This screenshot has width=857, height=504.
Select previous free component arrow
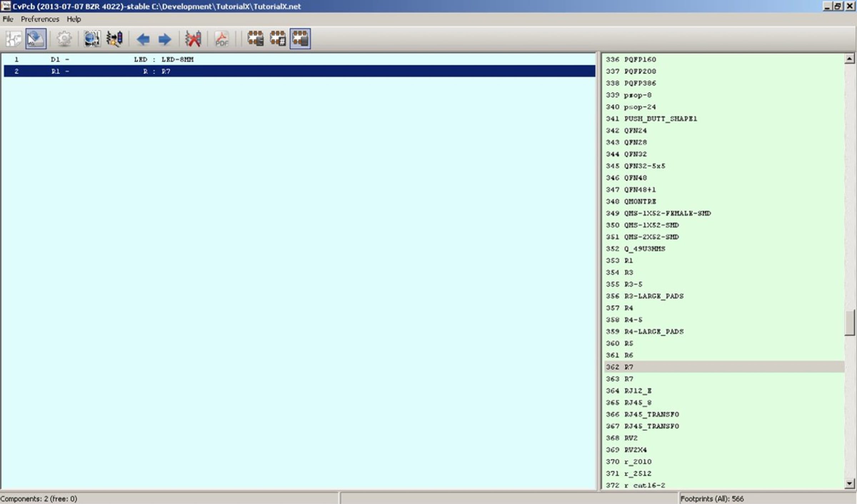(x=143, y=39)
